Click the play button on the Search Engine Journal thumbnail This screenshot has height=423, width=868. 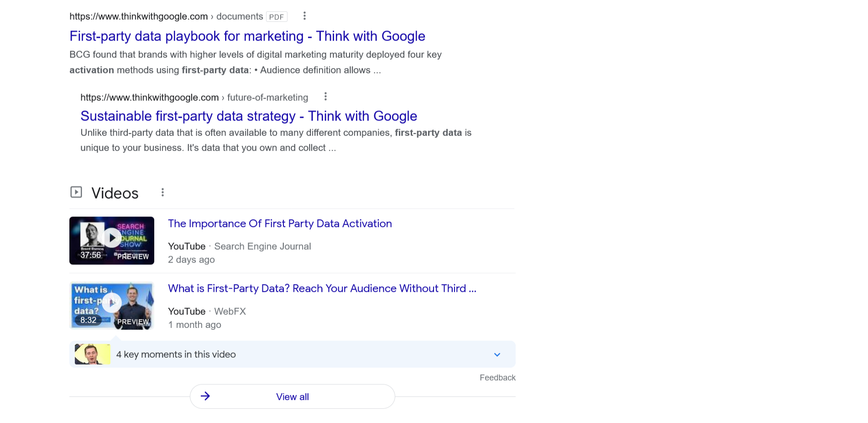click(x=111, y=238)
